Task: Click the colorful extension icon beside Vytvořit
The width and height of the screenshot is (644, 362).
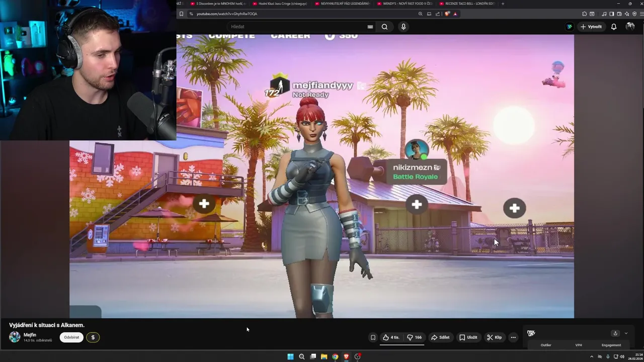Action: 569,27
